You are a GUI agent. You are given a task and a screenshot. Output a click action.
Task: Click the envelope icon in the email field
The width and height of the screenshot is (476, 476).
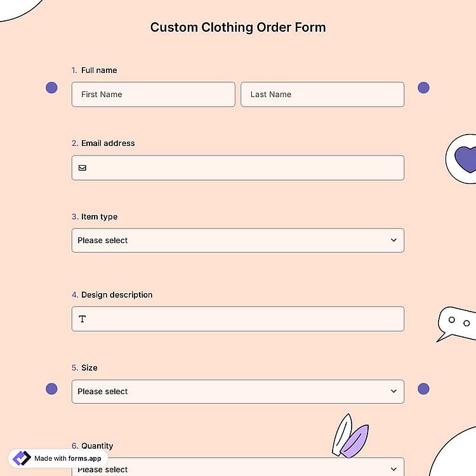coord(83,168)
